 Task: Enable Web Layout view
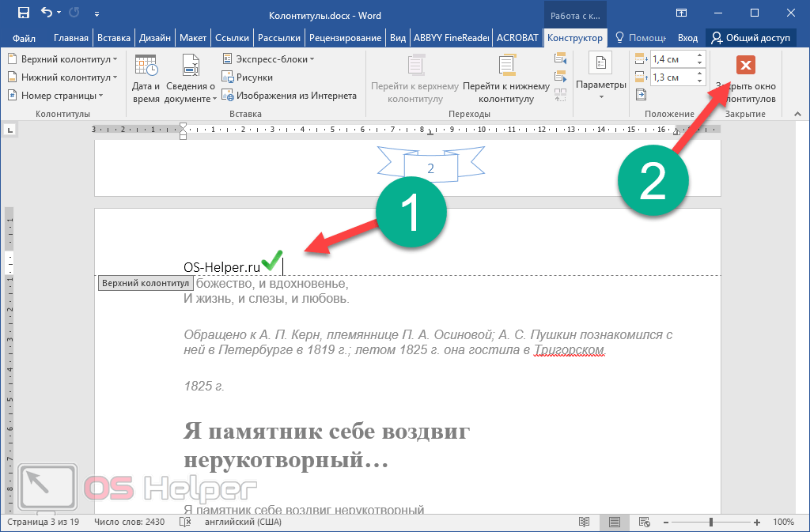[x=644, y=523]
